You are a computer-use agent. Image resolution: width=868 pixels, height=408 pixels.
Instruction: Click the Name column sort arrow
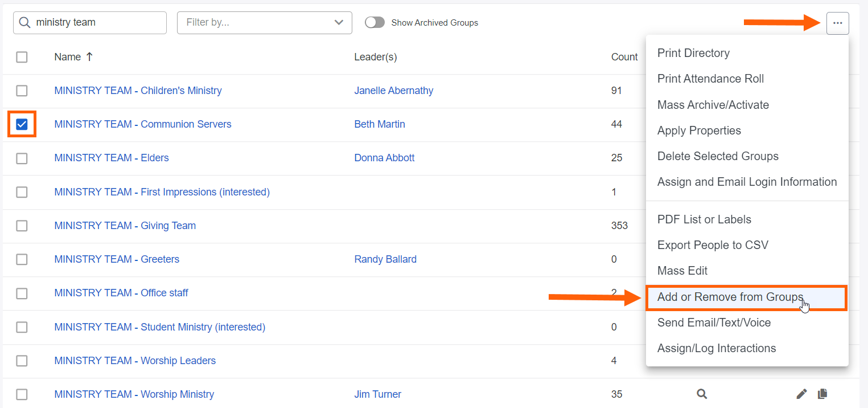click(x=89, y=56)
